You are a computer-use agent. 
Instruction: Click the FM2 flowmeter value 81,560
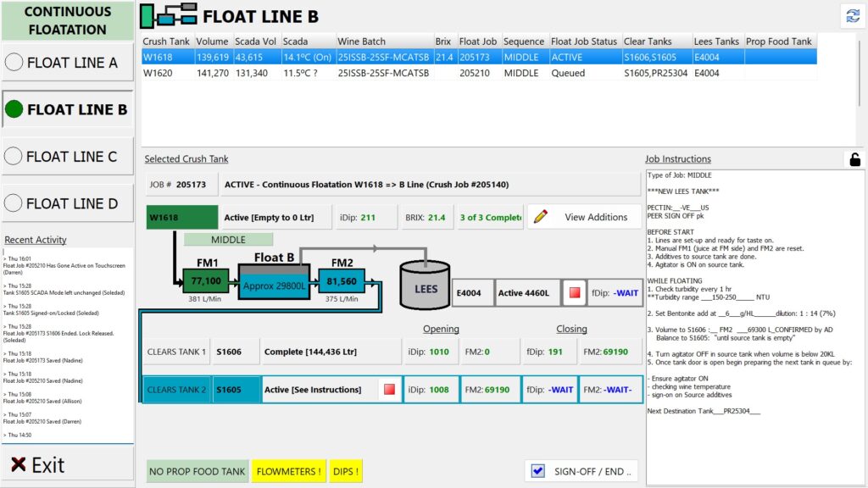click(342, 281)
